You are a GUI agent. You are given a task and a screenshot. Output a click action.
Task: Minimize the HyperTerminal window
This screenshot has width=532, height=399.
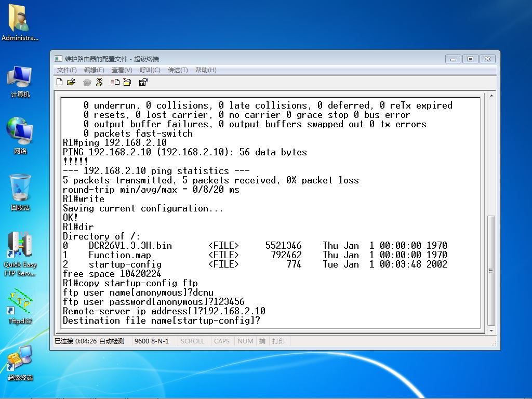453,59
